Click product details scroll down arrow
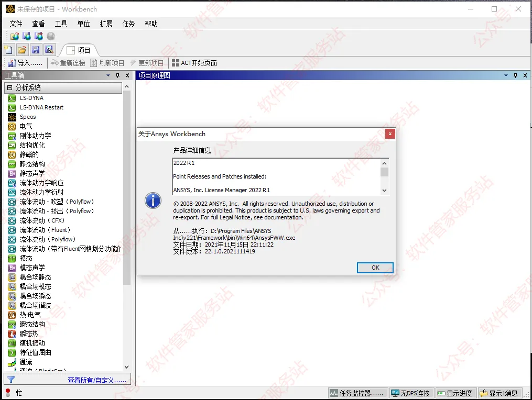 pyautogui.click(x=384, y=191)
